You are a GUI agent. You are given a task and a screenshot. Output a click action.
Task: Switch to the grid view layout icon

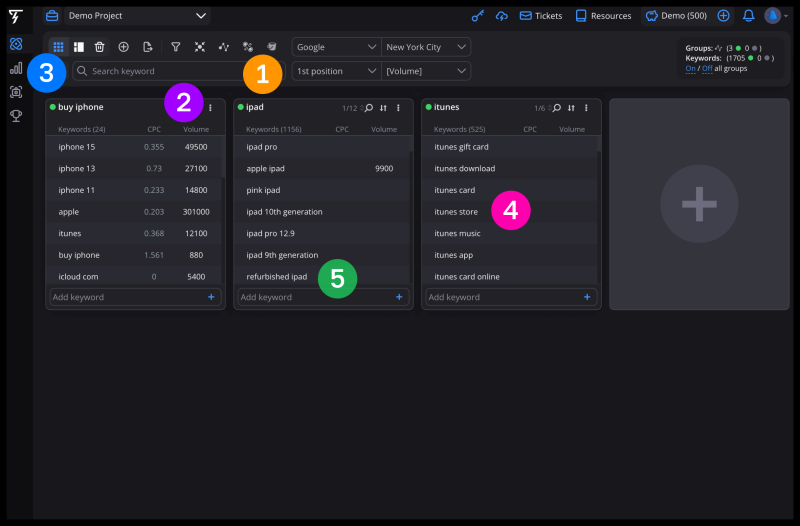[x=58, y=47]
